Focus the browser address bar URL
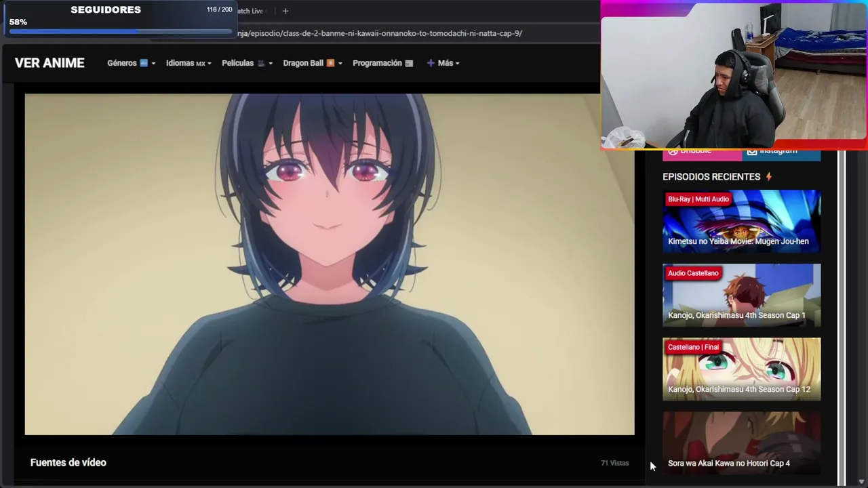 point(380,33)
